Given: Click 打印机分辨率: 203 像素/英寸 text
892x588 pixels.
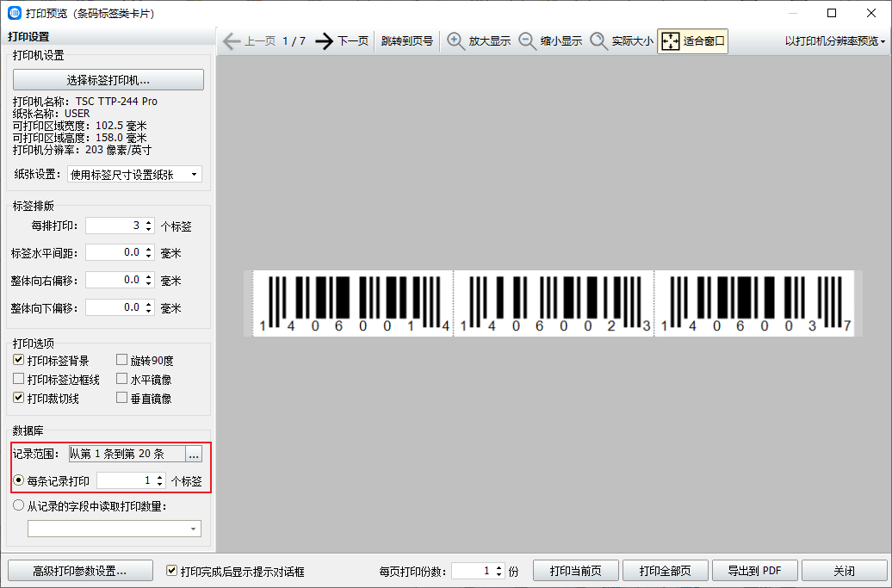Looking at the screenshot, I should pos(82,150).
